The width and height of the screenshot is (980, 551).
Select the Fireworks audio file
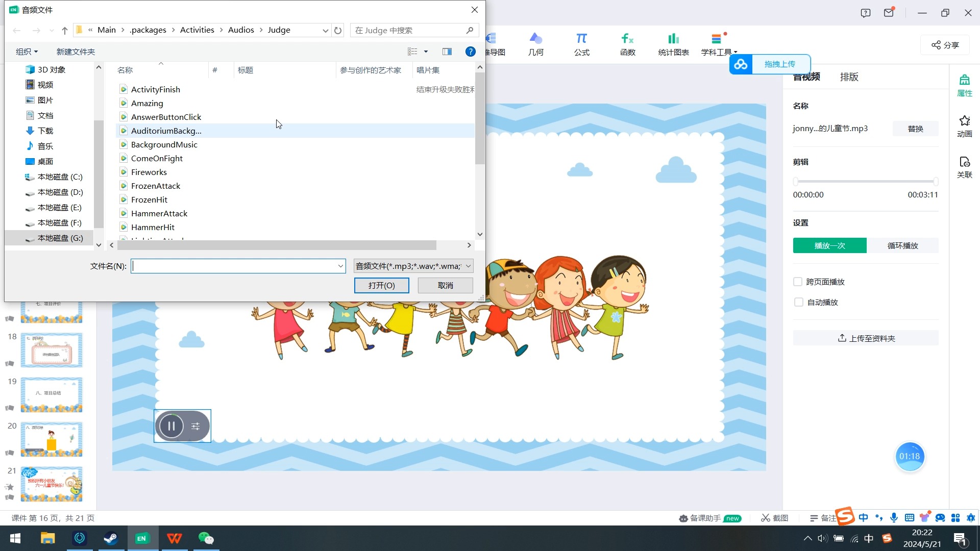coord(149,172)
